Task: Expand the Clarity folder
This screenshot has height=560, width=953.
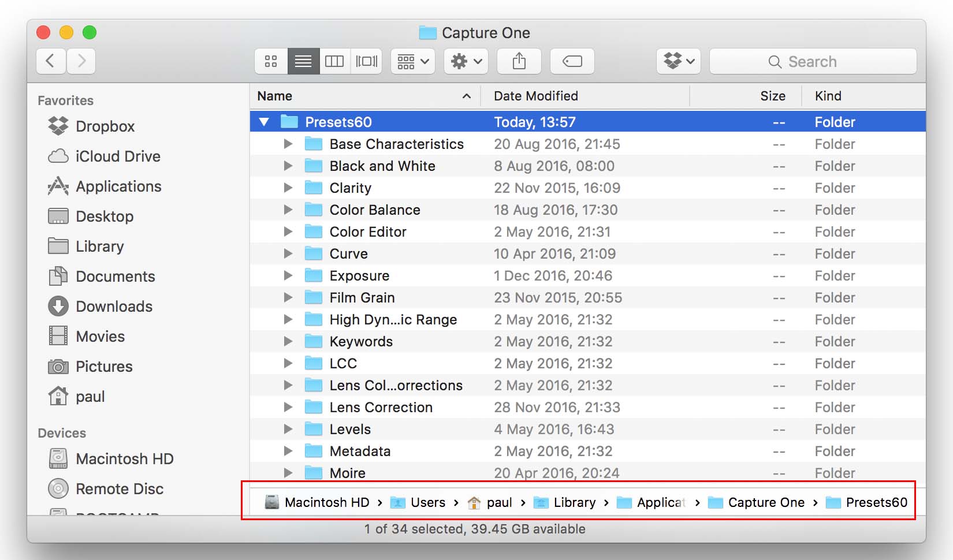Action: coord(288,188)
